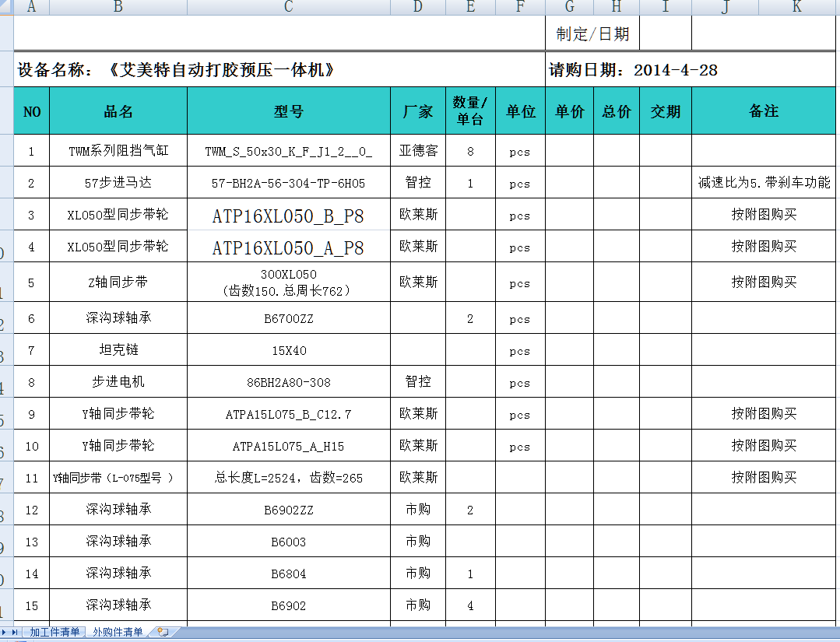Image resolution: width=840 pixels, height=642 pixels.
Task: Select the 外购件清单 sheet tab
Action: coord(118,632)
